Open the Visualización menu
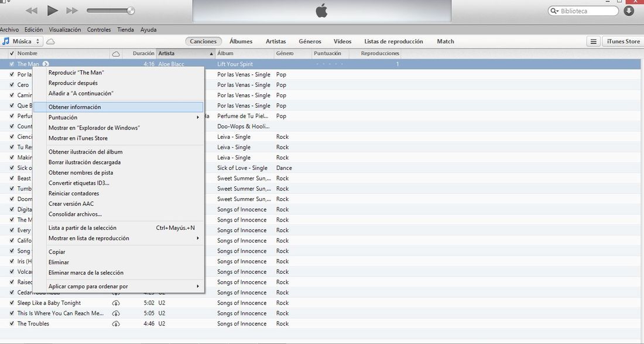Image resolution: width=644 pixels, height=344 pixels. (65, 29)
